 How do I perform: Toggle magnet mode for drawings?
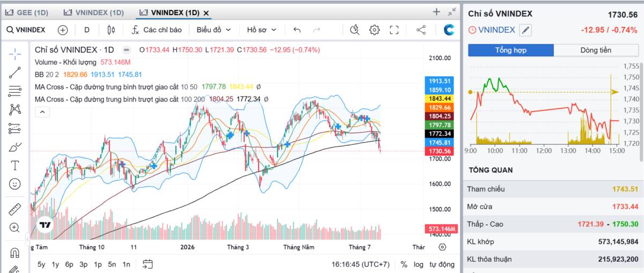tap(14, 253)
